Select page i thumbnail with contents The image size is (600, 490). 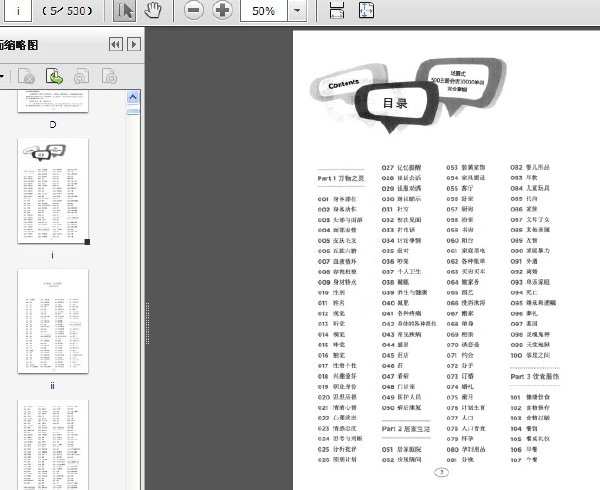click(x=53, y=190)
